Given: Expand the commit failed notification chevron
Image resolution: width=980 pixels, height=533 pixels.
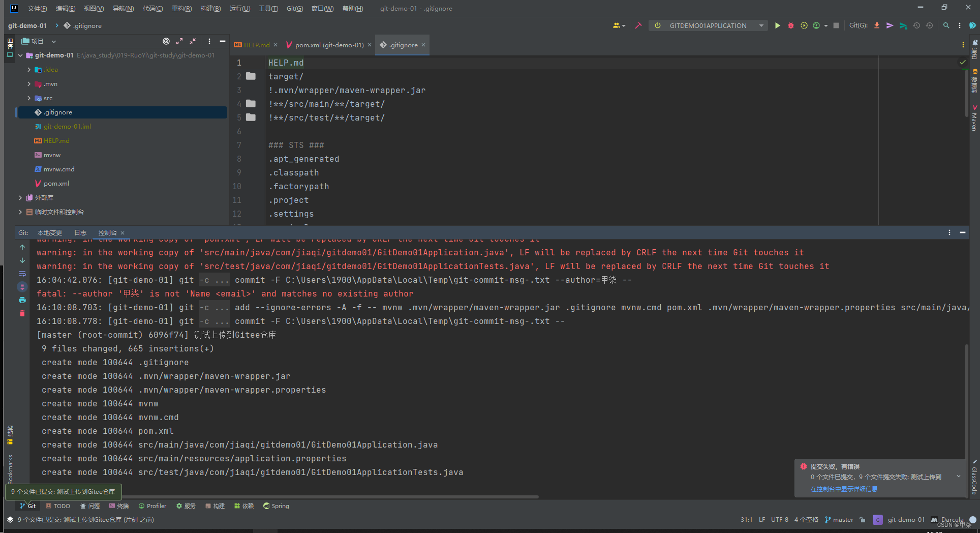Looking at the screenshot, I should coord(959,477).
